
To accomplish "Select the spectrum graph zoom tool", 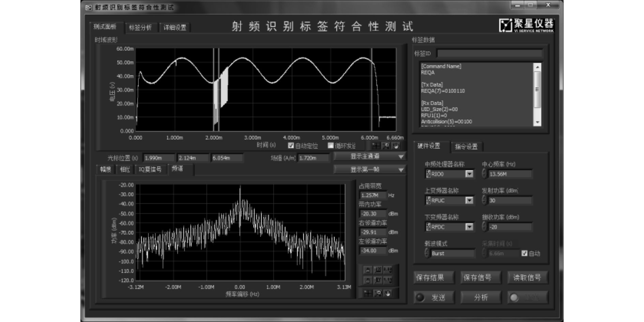I will pyautogui.click(x=378, y=293).
